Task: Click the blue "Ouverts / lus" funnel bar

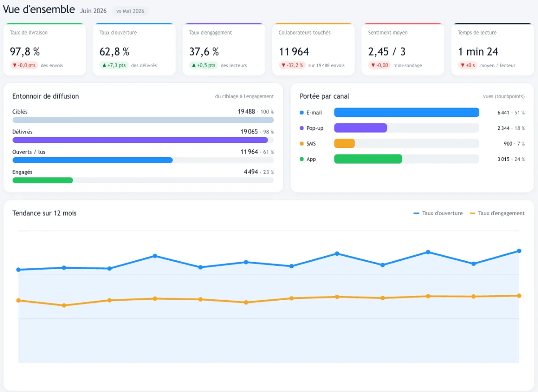Action: 92,160
